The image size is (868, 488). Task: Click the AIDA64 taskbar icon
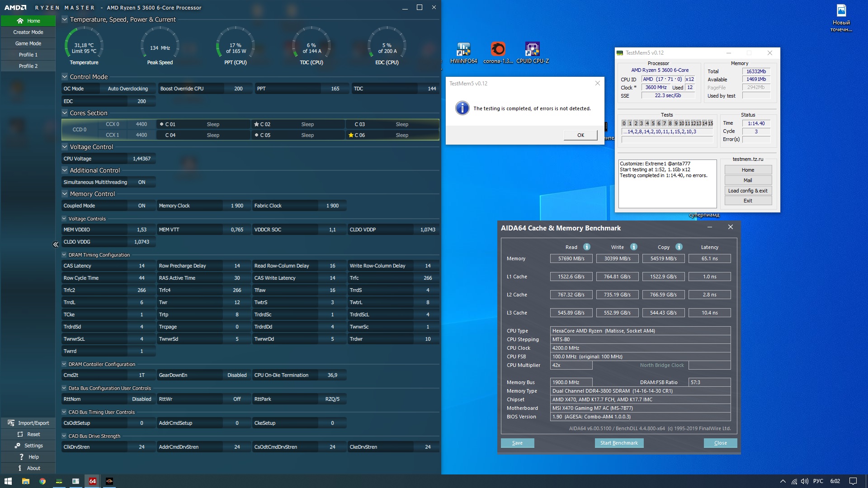pos(92,481)
